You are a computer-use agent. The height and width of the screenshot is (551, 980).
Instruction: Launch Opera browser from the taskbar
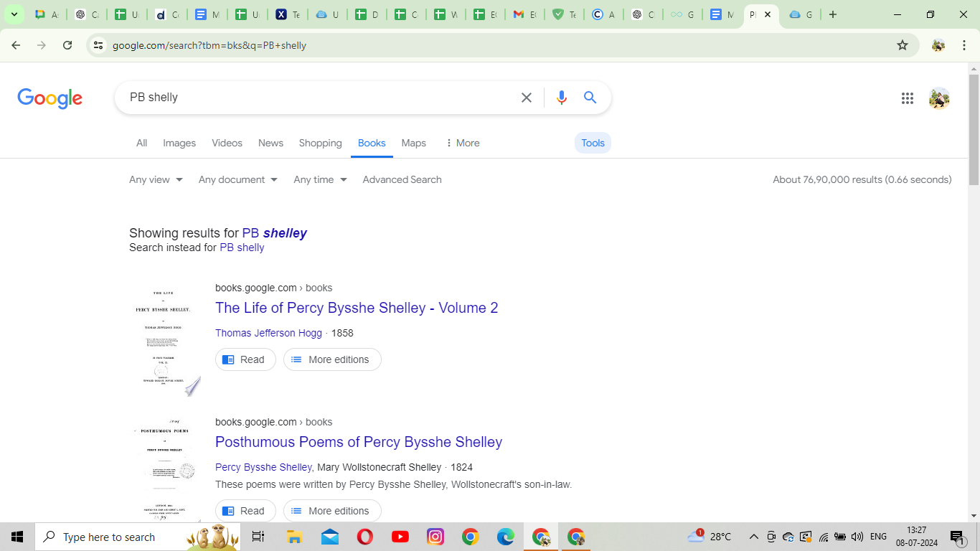coord(364,537)
